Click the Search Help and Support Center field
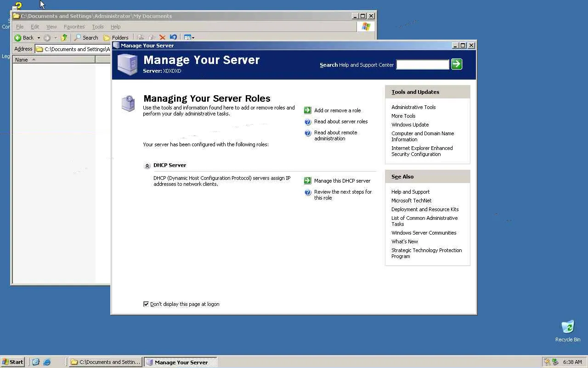The width and height of the screenshot is (588, 368). coord(423,64)
